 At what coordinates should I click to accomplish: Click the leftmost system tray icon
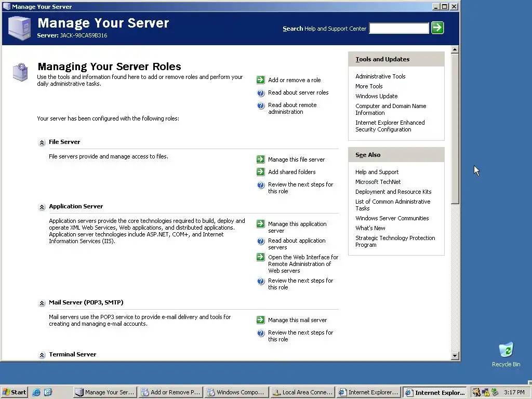(476, 392)
